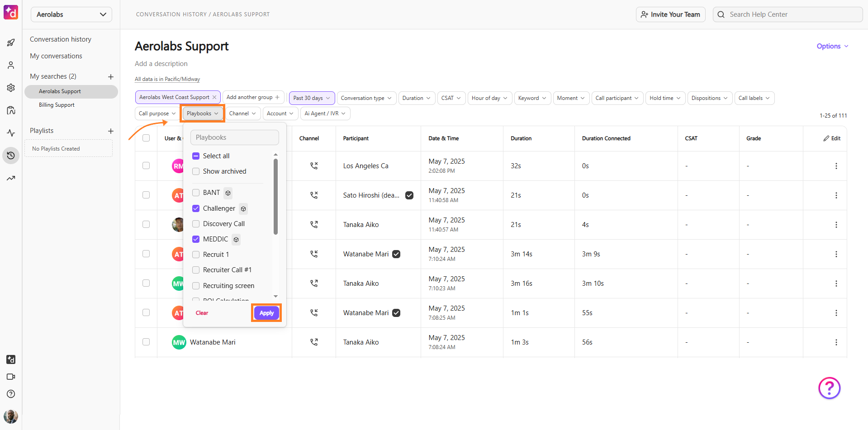868x430 pixels.
Task: Open the video meeting camera icon
Action: tap(11, 377)
